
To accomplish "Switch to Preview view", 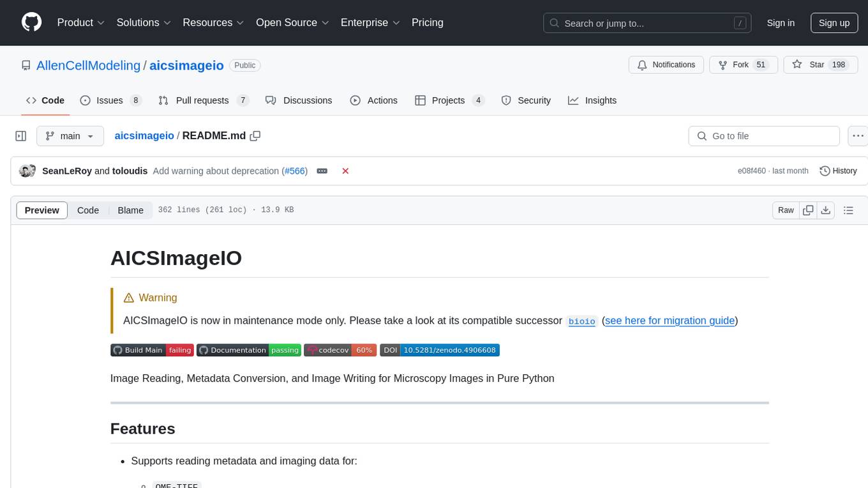I will coord(42,210).
